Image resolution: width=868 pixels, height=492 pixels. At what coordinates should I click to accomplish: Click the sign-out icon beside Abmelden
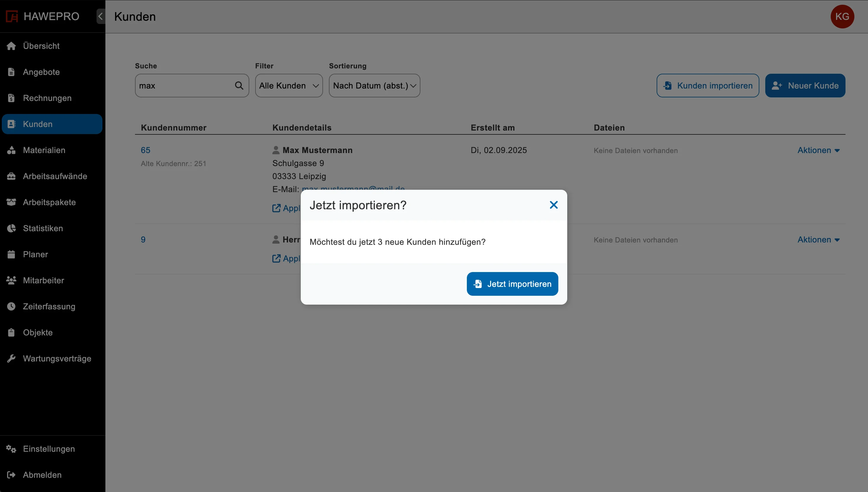11,475
